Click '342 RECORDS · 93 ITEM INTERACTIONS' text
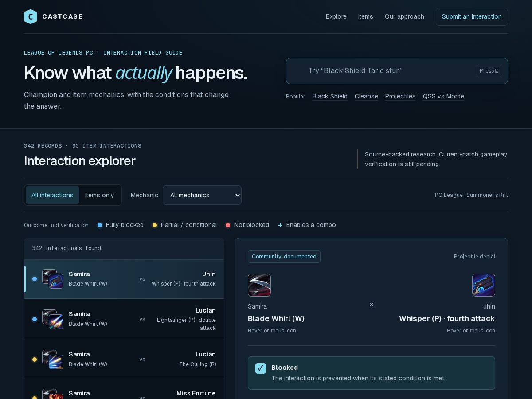 click(82, 146)
